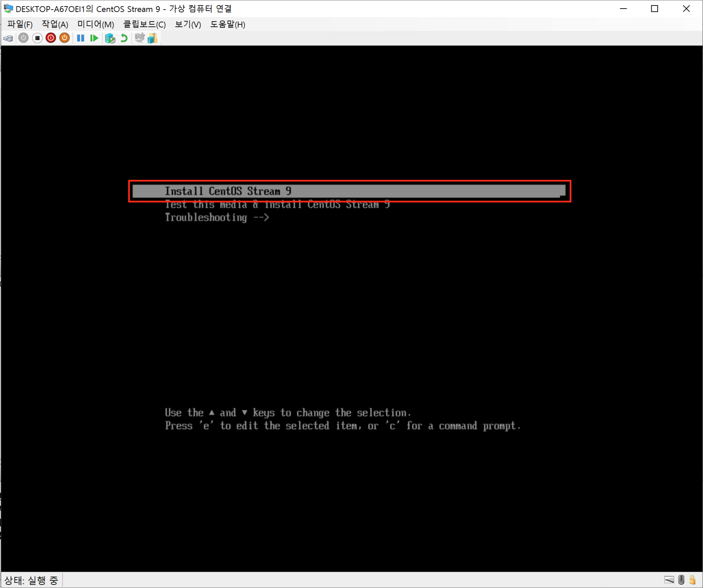Click the keyboard status icon in the status bar
This screenshot has width=703, height=588.
point(669,580)
